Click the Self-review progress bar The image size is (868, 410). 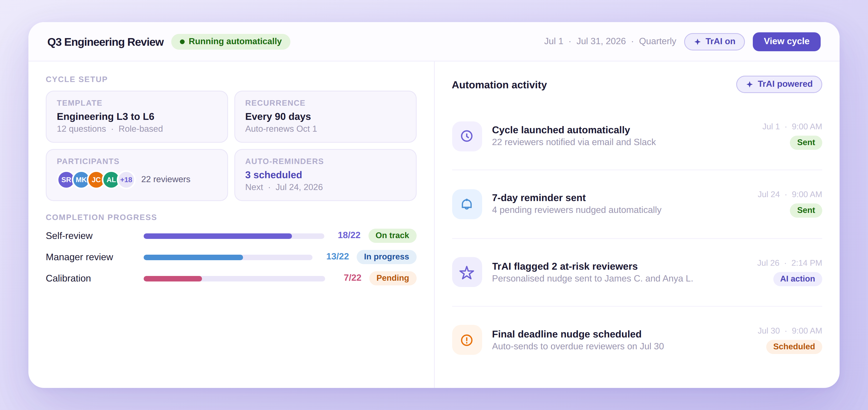coord(234,236)
